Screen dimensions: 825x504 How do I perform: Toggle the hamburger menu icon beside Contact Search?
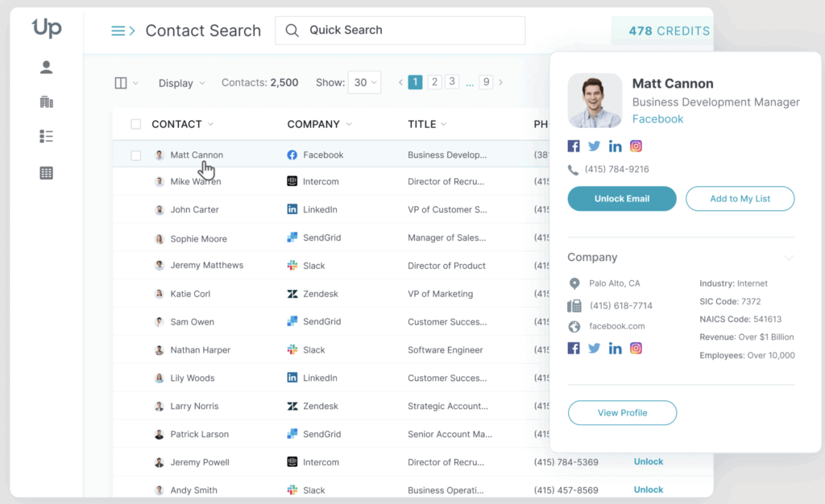click(122, 31)
